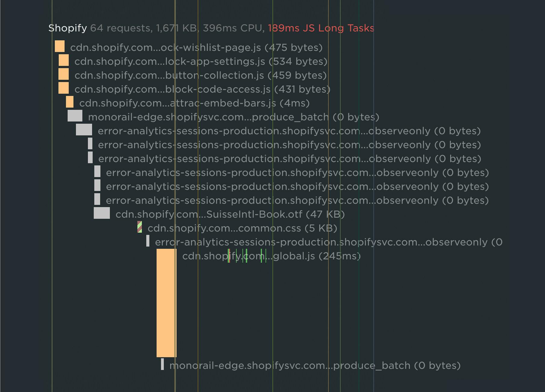Select the orange bar for wishlist-page.js

(59, 47)
